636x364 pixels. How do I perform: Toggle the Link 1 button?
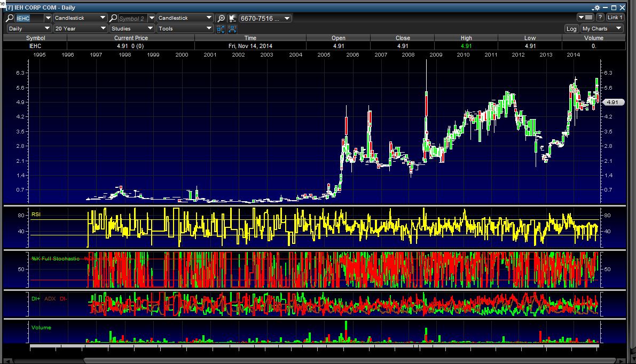pyautogui.click(x=615, y=18)
